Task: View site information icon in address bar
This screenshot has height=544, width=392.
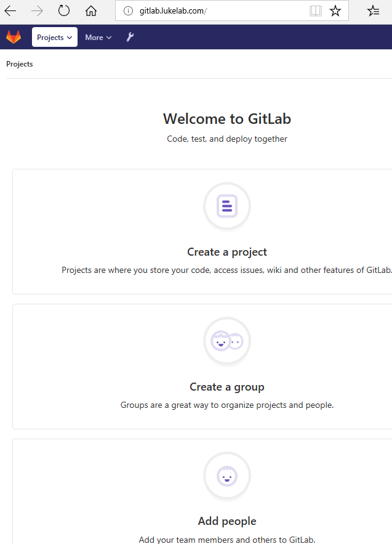Action: pyautogui.click(x=128, y=11)
